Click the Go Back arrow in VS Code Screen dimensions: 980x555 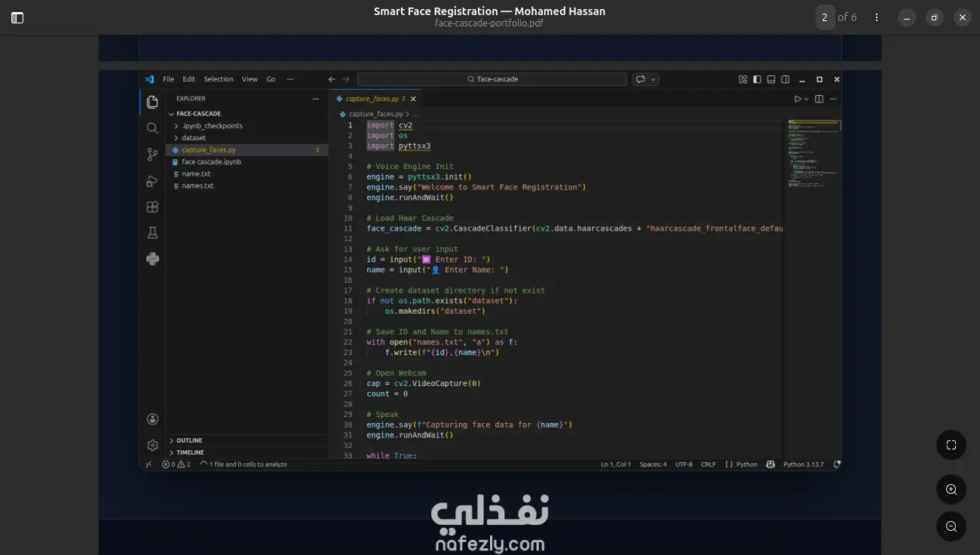click(x=332, y=79)
